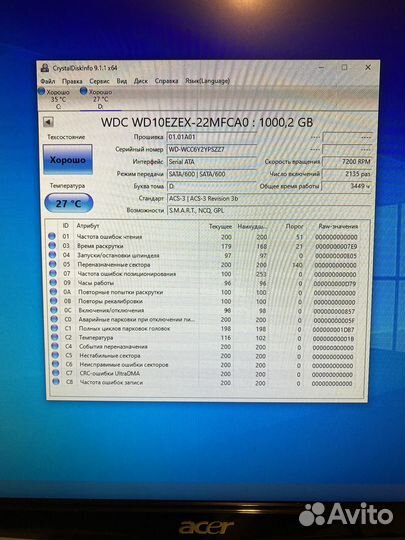
Task: Open the Файл menu
Action: click(48, 81)
